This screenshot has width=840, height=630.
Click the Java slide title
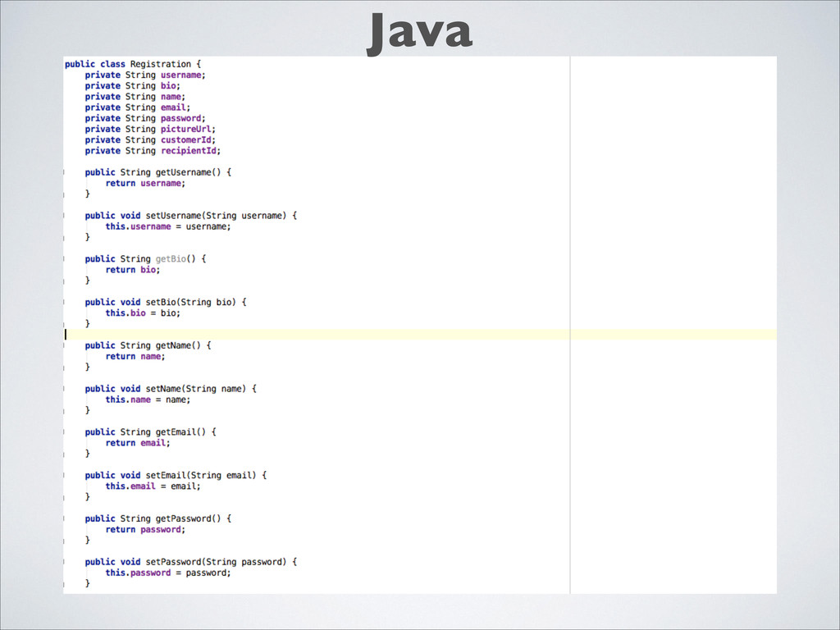[x=419, y=33]
